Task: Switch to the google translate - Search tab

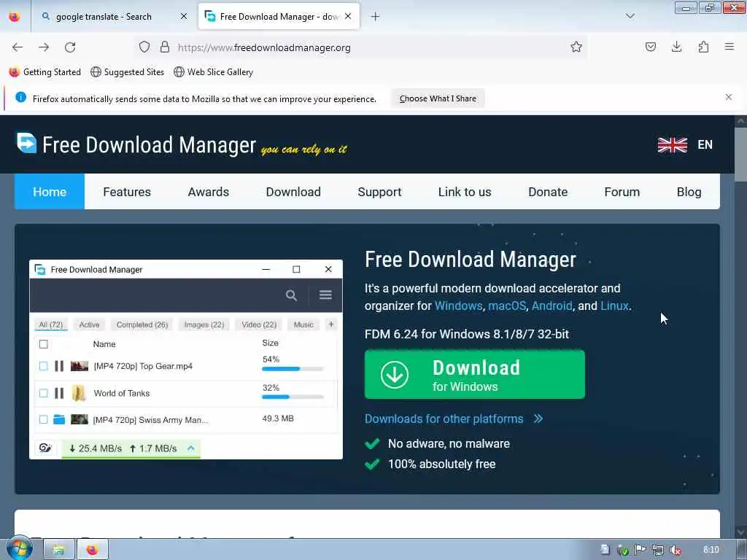Action: 113,17
